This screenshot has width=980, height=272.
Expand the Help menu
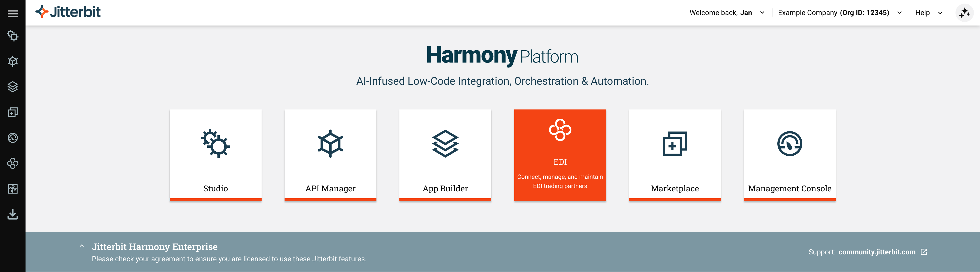click(928, 13)
